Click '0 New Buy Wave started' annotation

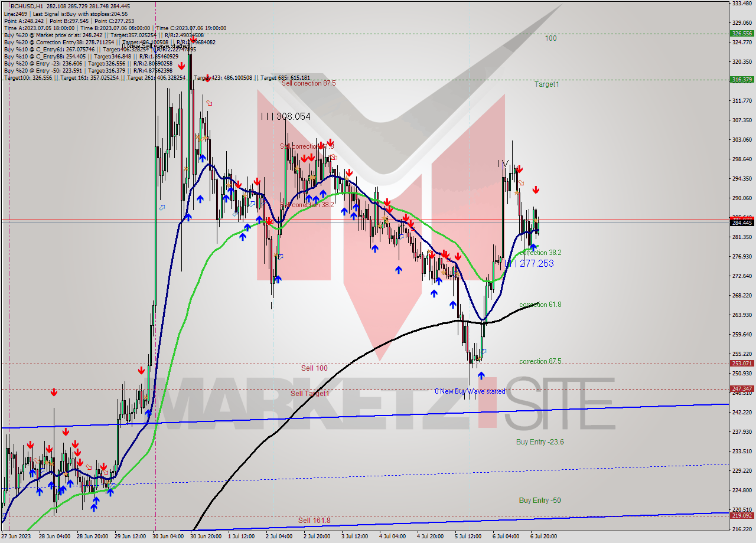(x=470, y=391)
